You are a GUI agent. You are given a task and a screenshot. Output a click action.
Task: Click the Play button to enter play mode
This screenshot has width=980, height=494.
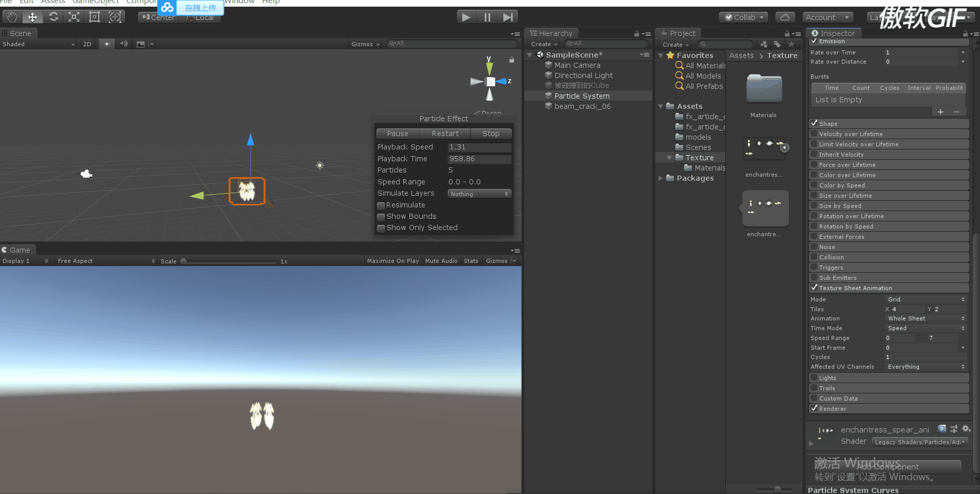click(466, 17)
